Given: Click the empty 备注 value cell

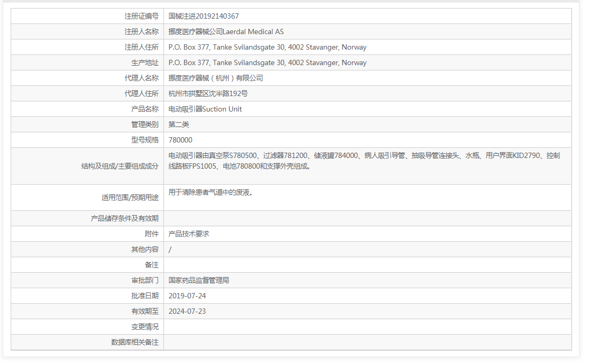Looking at the screenshot, I should click(367, 265).
